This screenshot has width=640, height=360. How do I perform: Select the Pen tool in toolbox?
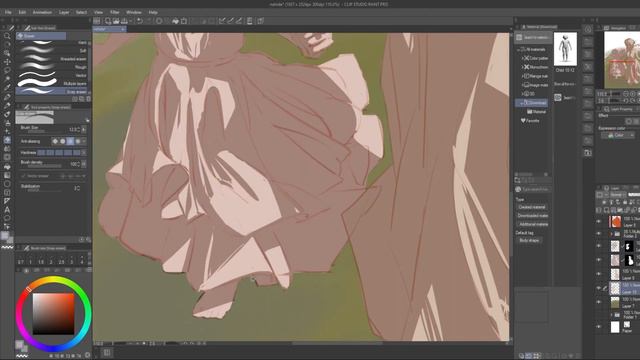[7, 97]
